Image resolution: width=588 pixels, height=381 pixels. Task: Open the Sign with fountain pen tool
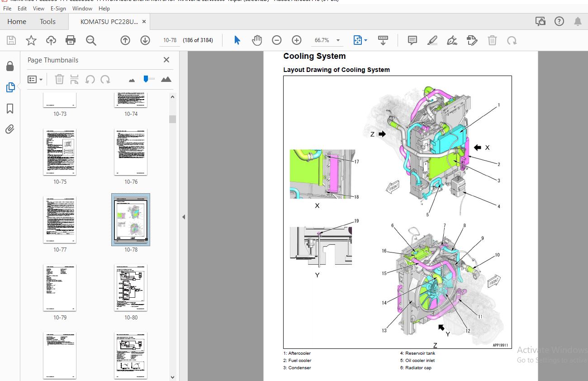click(452, 41)
